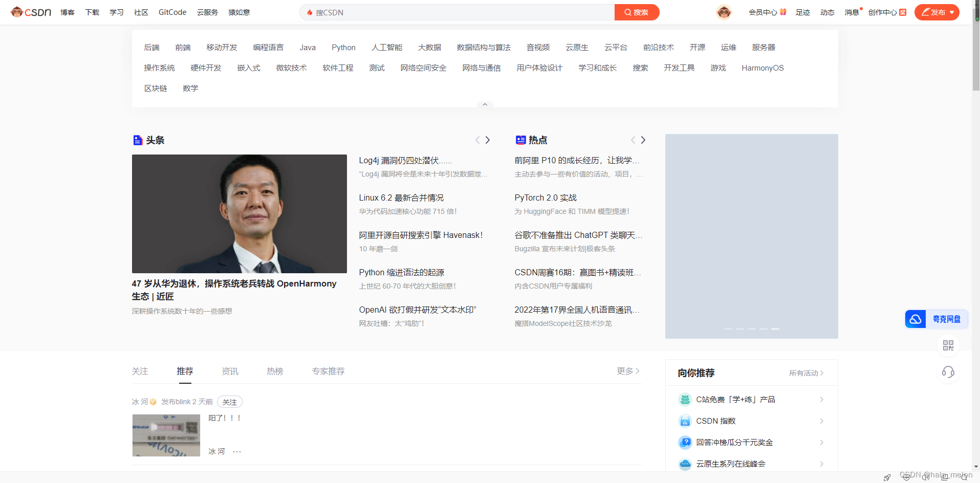Go to previous 头条 page arrow
The width and height of the screenshot is (980, 483).
point(477,140)
